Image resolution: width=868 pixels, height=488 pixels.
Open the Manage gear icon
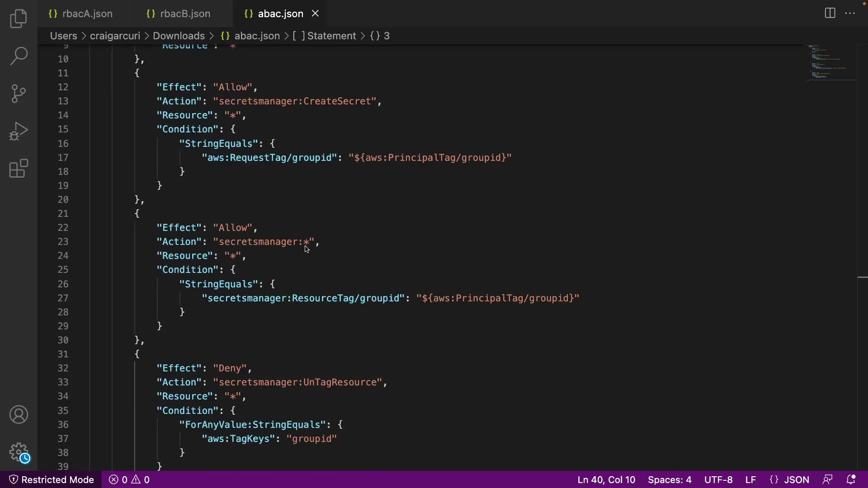click(19, 451)
